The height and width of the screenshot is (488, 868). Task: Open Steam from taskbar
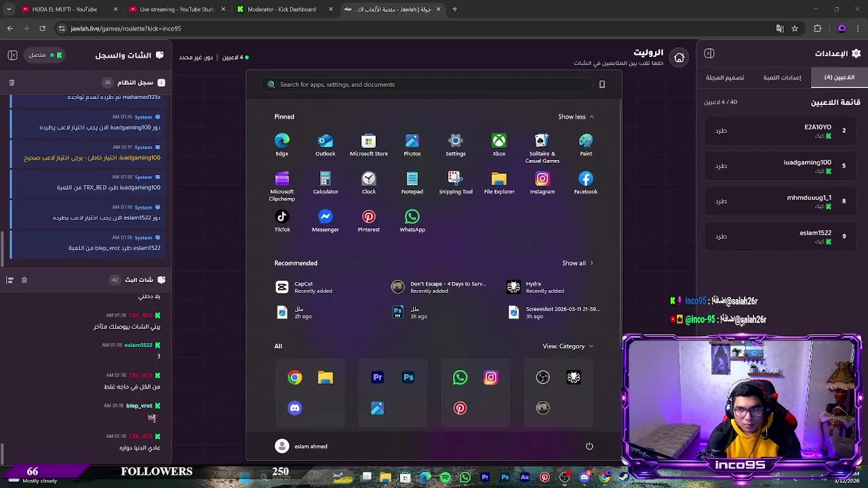[x=624, y=477]
